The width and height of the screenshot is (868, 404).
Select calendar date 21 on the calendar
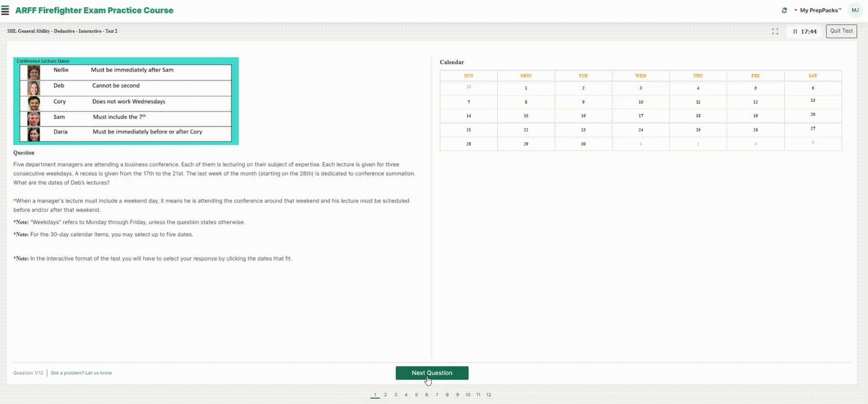click(469, 130)
